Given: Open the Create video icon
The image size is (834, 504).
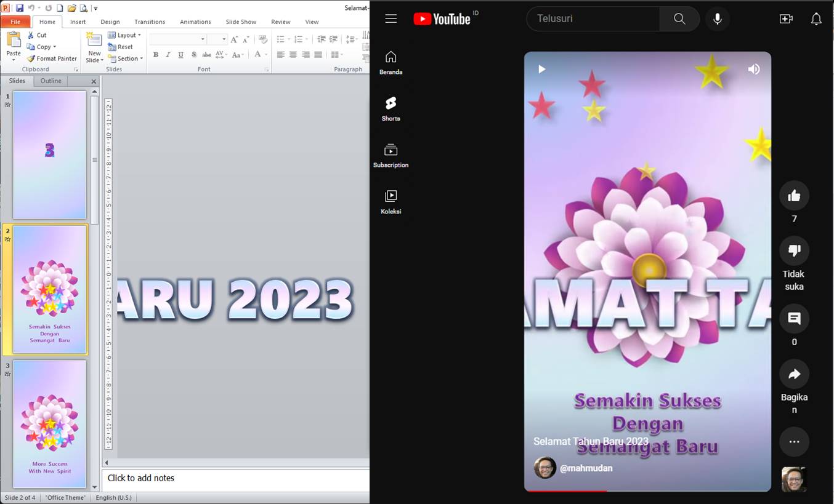Looking at the screenshot, I should [x=786, y=18].
